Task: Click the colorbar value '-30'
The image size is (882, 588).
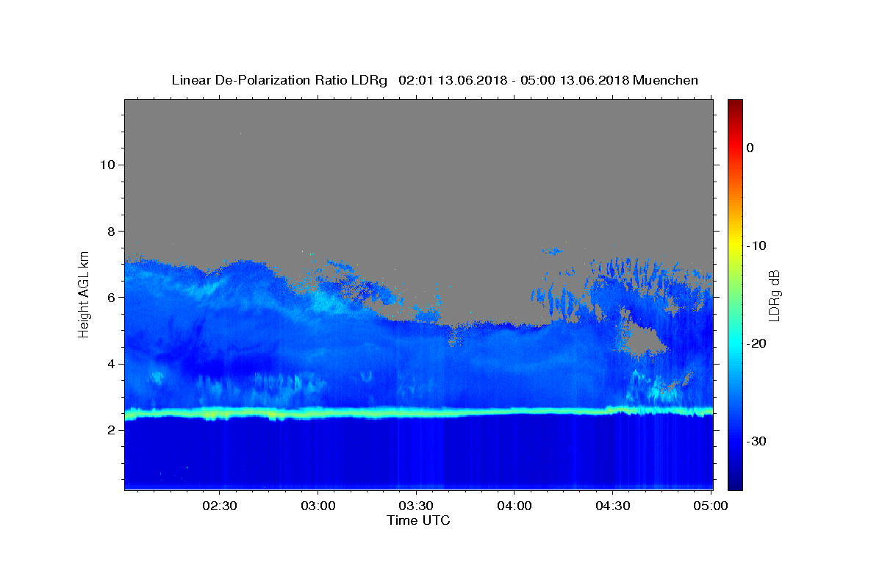Action: click(756, 441)
